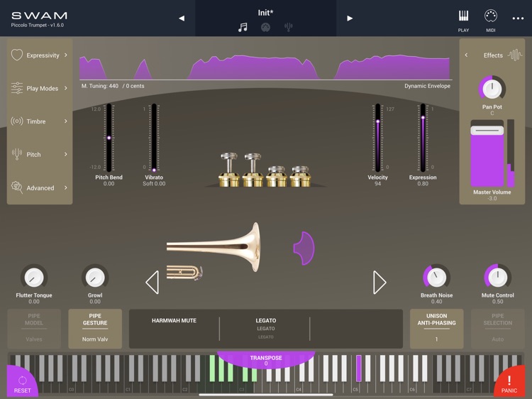Viewport: 532px width, 399px height.
Task: Adjust the Vibrato slider
Action: coord(154,138)
